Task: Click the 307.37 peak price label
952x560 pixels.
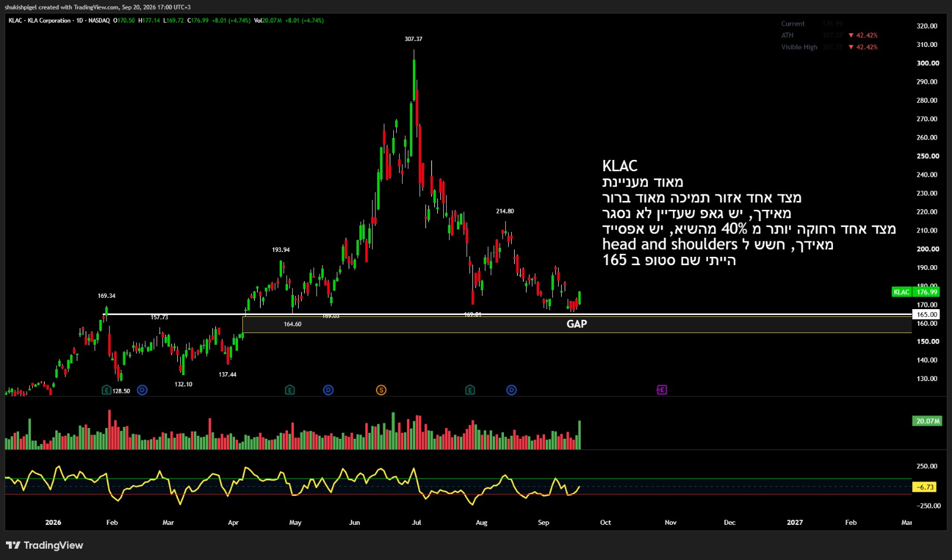Action: point(414,39)
